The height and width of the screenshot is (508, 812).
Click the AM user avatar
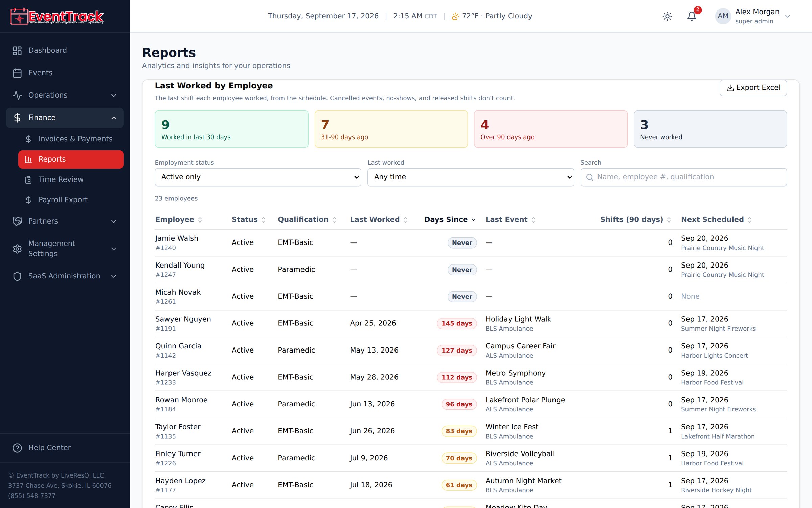(723, 16)
